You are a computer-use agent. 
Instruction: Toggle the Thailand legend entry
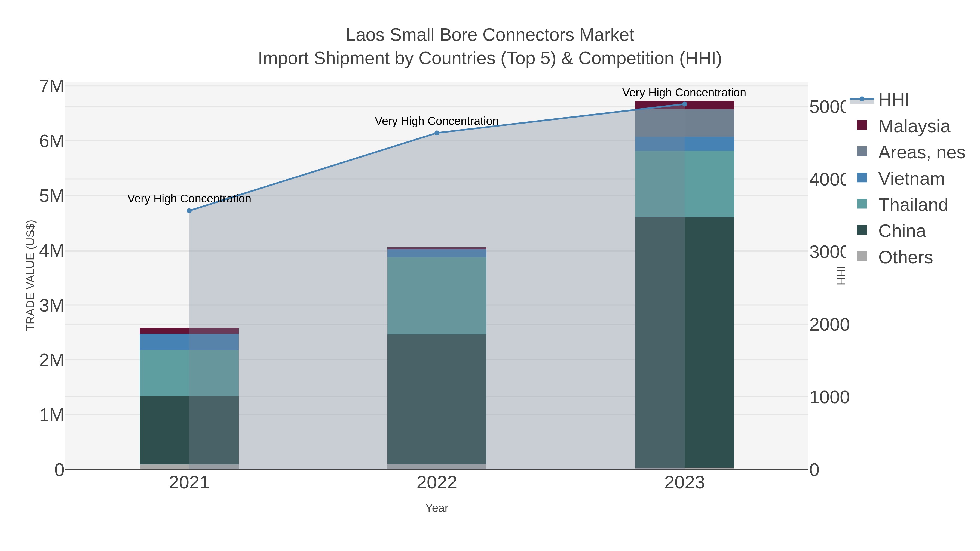point(902,205)
